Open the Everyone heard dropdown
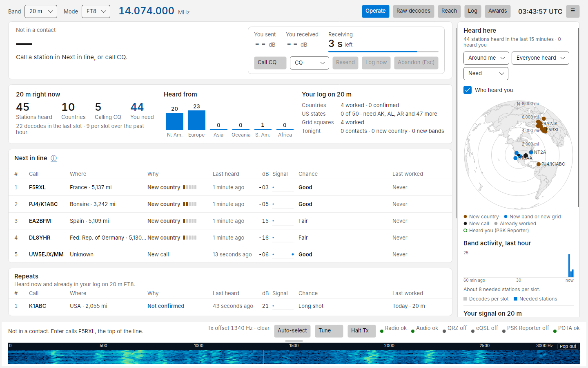The height and width of the screenshot is (368, 588). 540,58
